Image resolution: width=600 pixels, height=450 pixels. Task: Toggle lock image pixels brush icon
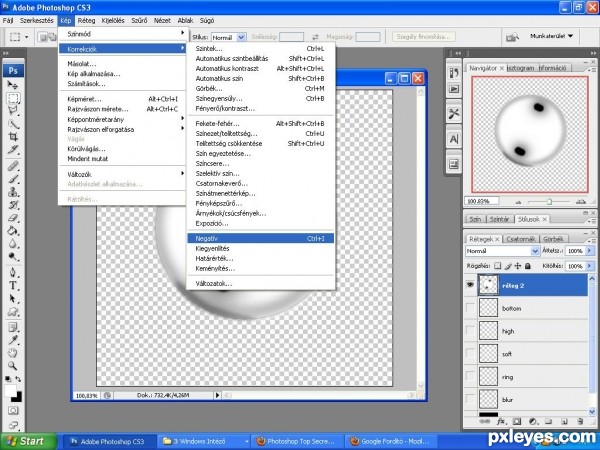[x=508, y=266]
